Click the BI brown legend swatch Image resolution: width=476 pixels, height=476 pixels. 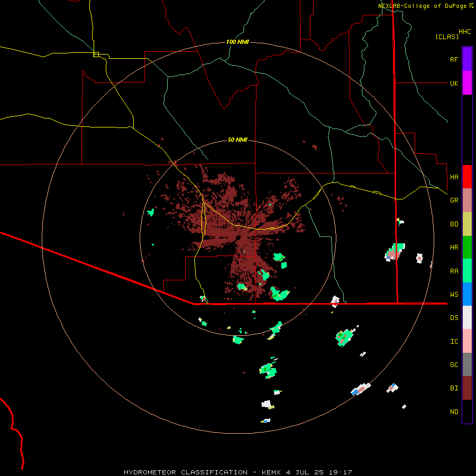(467, 388)
